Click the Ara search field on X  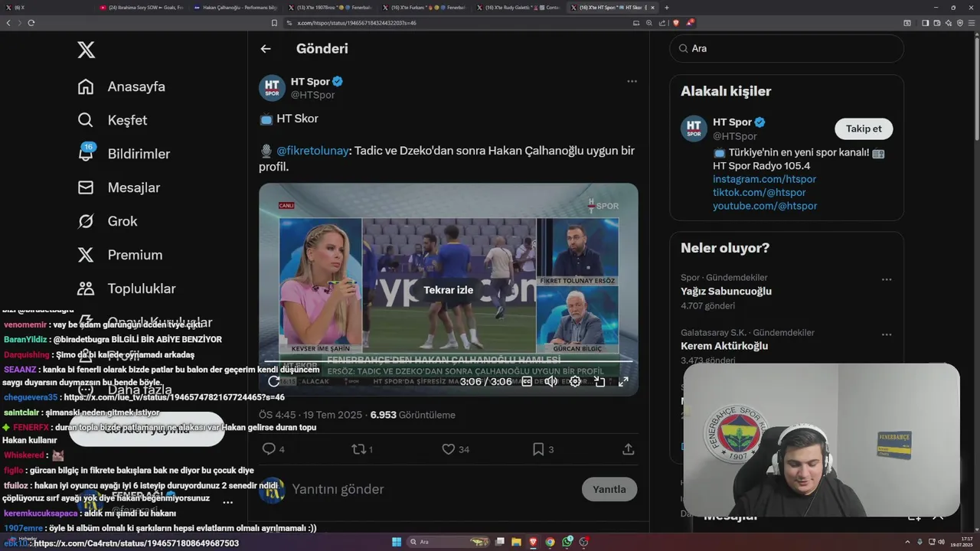tap(786, 48)
